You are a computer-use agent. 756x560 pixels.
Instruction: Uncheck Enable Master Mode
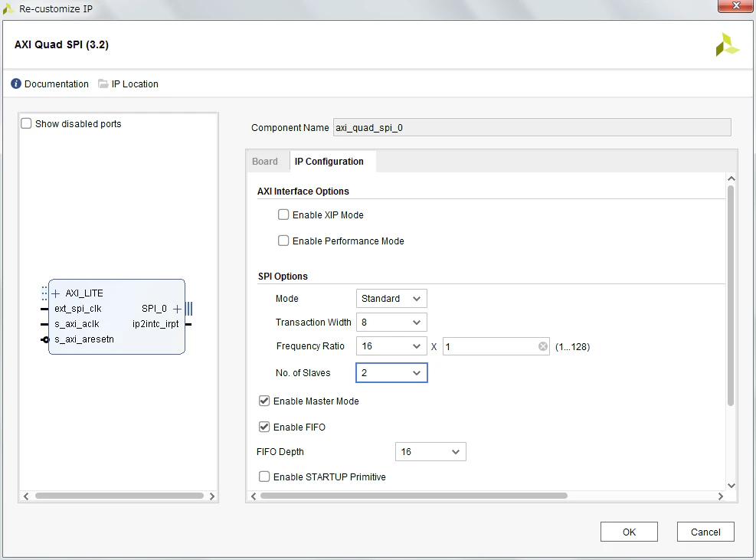pyautogui.click(x=264, y=401)
